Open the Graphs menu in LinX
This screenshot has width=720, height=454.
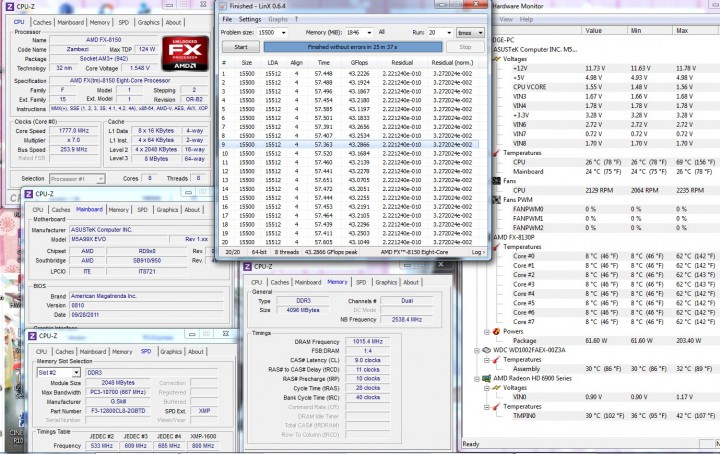[x=278, y=19]
